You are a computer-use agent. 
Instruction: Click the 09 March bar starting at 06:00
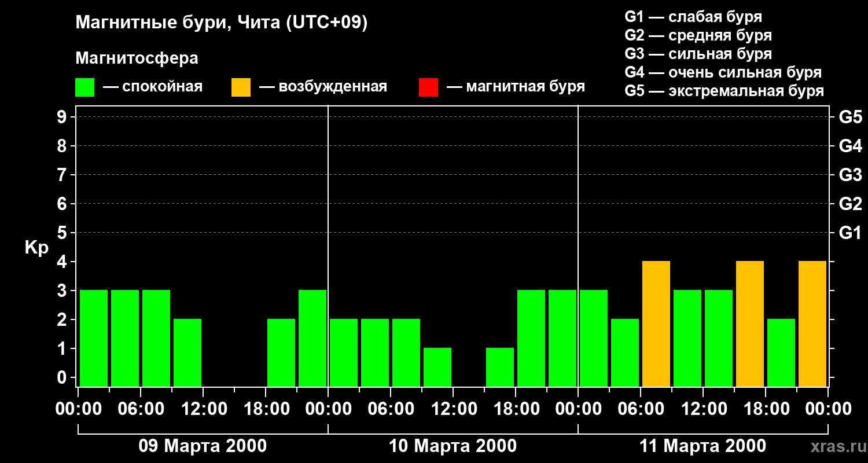(x=156, y=338)
